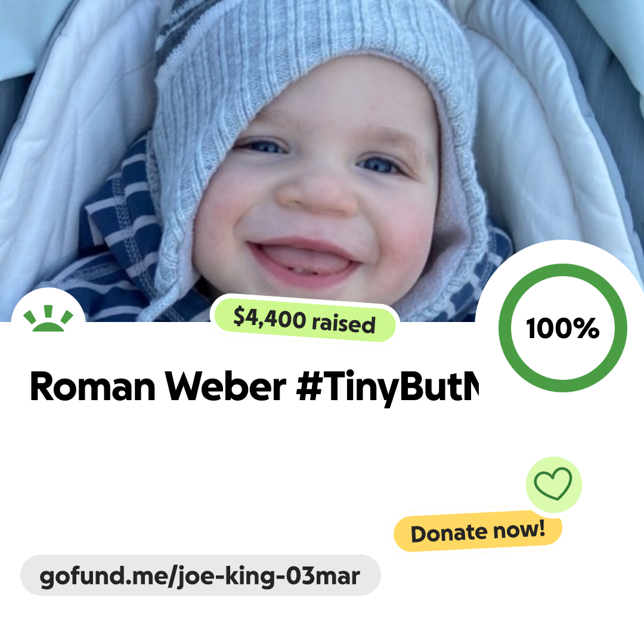Open the gofund.me/joe-king-03mar link
Viewport: 644px width, 644px height.
click(x=200, y=576)
